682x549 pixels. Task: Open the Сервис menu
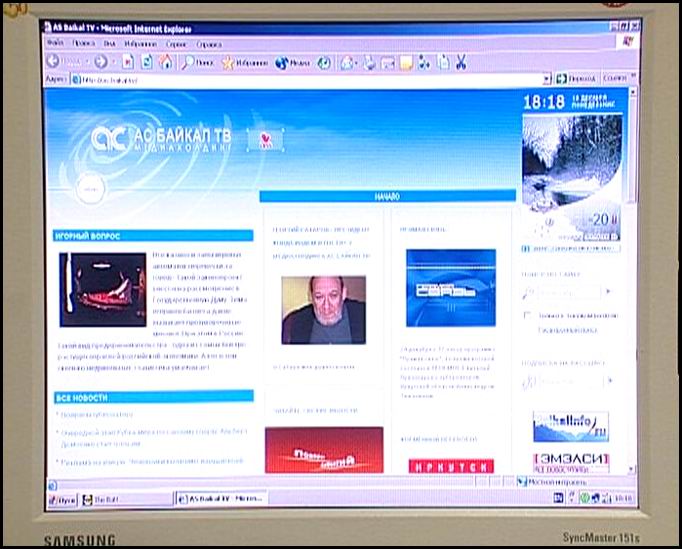tap(176, 44)
